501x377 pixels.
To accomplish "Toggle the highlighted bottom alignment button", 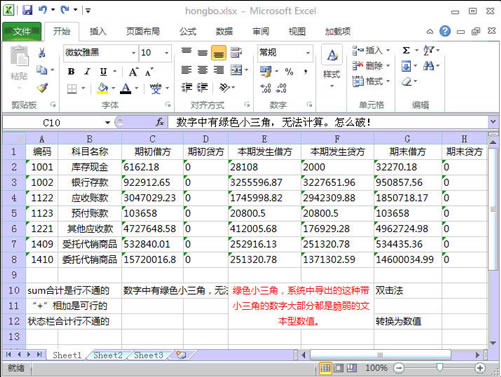I will 219,53.
